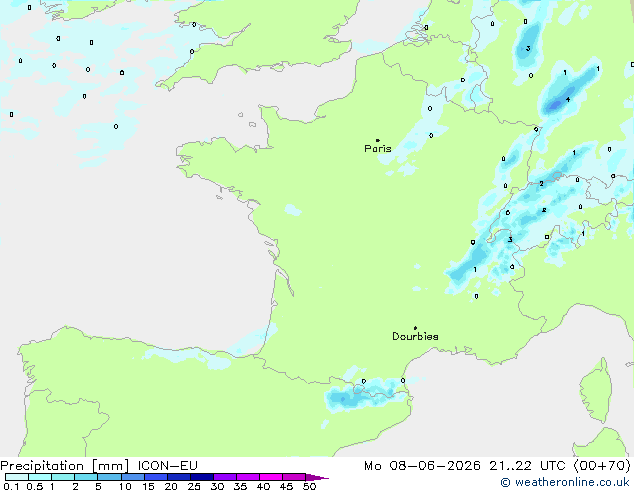Click the 10 legend scale label
634x490 pixels.
(x=125, y=486)
